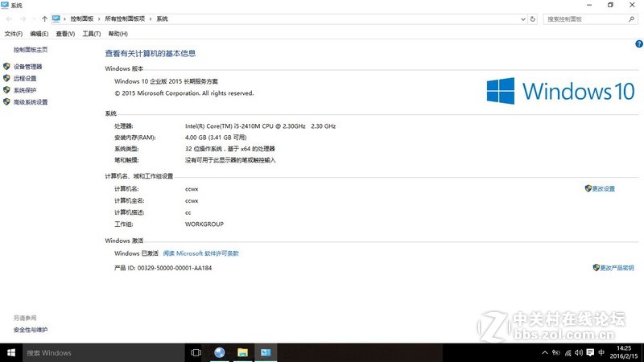Open File Explorer from the taskbar

click(242, 352)
